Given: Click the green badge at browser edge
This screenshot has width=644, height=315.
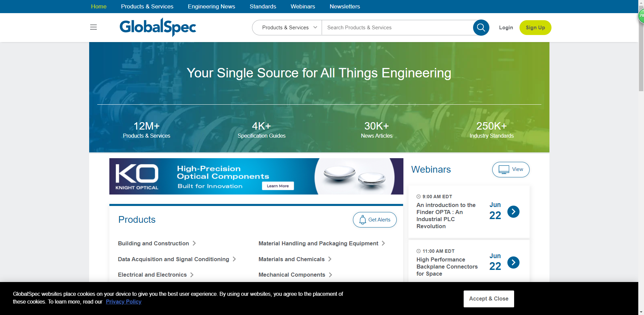Looking at the screenshot, I should (641, 16).
